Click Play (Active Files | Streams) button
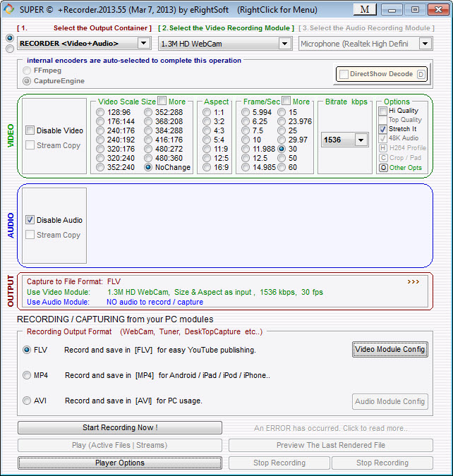This screenshot has height=476, width=453. (120, 445)
